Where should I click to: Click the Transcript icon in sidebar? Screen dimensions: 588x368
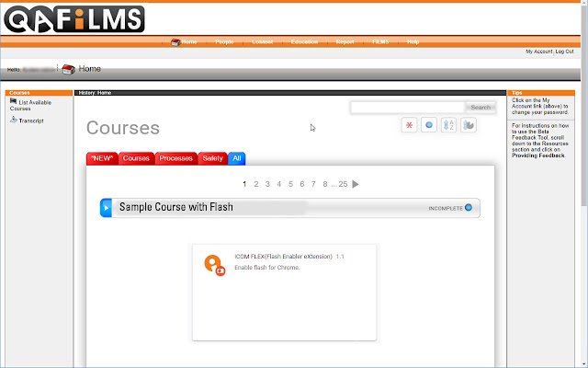pyautogui.click(x=14, y=120)
